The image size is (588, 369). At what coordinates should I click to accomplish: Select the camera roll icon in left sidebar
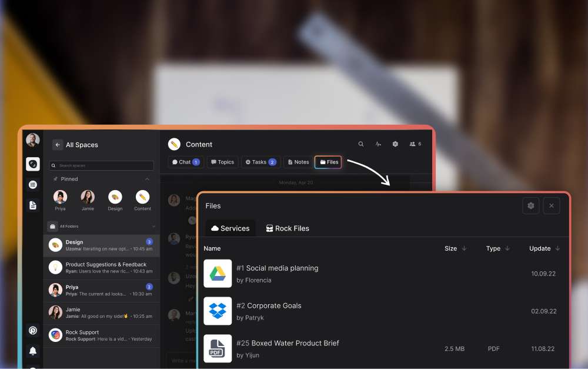(33, 164)
